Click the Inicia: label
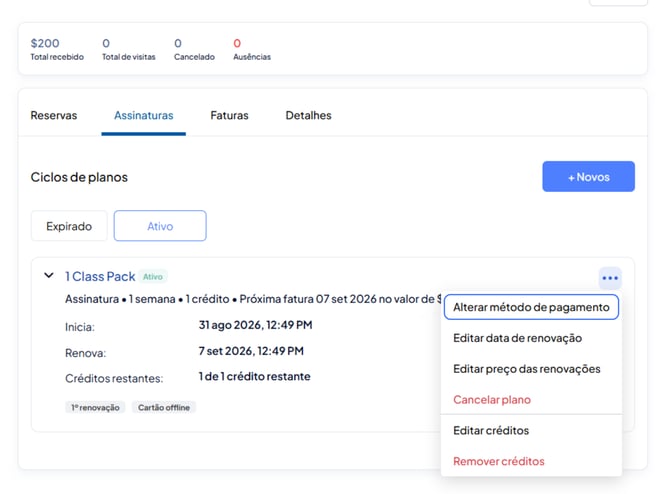Screen dimensions: 670x494 80,327
